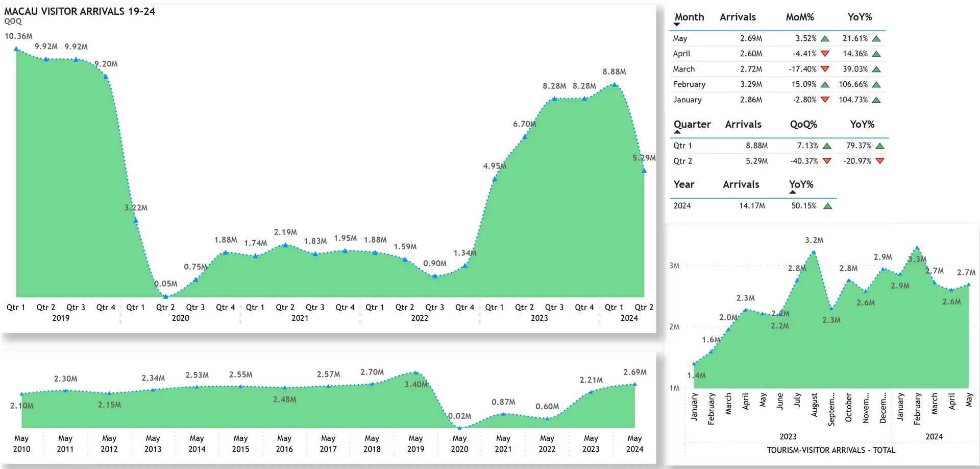The width and height of the screenshot is (980, 469).
Task: Click the green up arrow beside 2024 YoY 50.15%
Action: (828, 206)
